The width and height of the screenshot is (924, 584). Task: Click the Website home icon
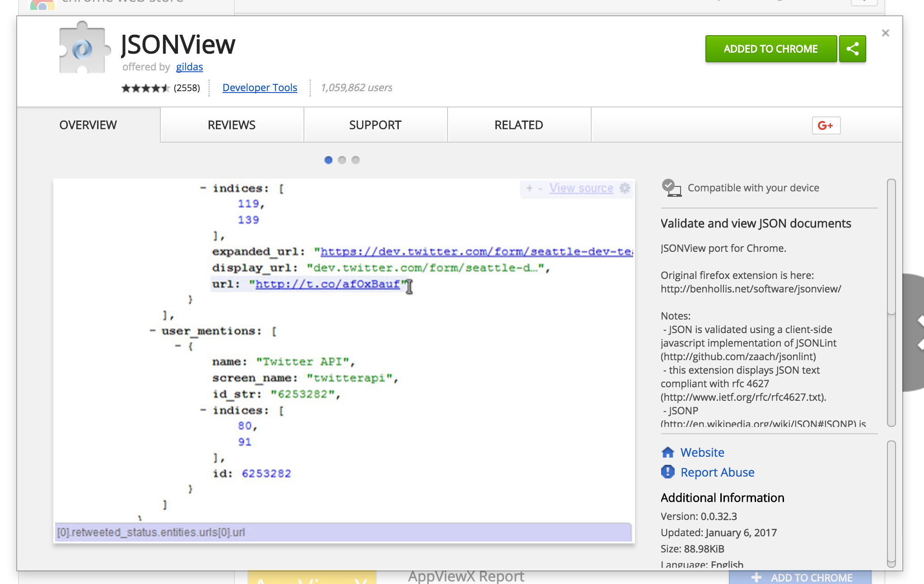[667, 452]
